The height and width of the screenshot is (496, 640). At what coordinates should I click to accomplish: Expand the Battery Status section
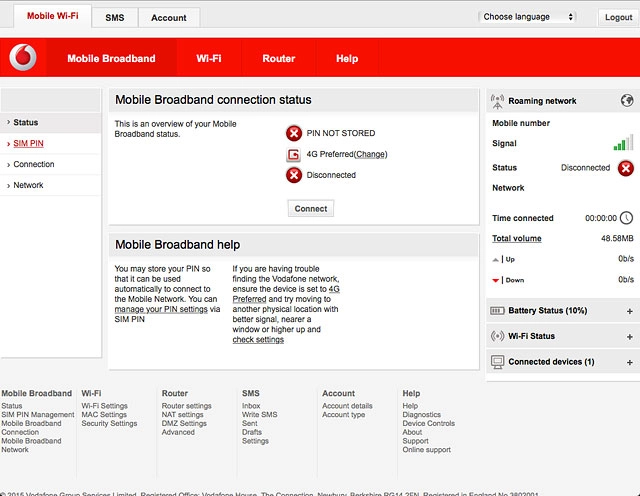click(x=629, y=311)
